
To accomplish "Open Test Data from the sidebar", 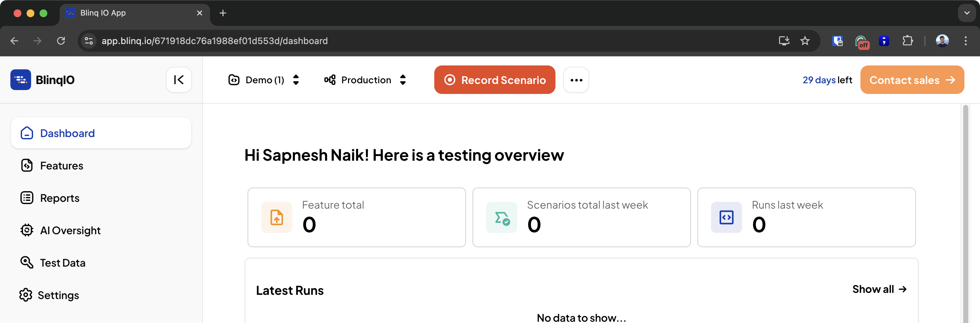I will [x=63, y=263].
